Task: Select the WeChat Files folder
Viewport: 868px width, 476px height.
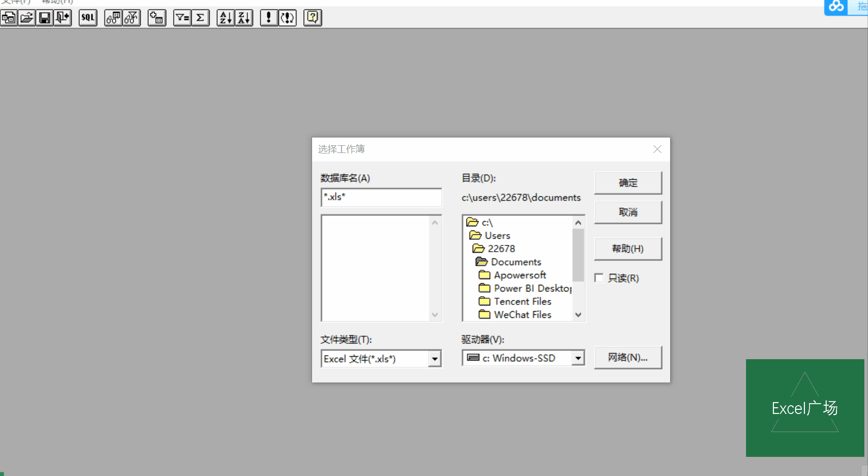Action: (x=515, y=315)
